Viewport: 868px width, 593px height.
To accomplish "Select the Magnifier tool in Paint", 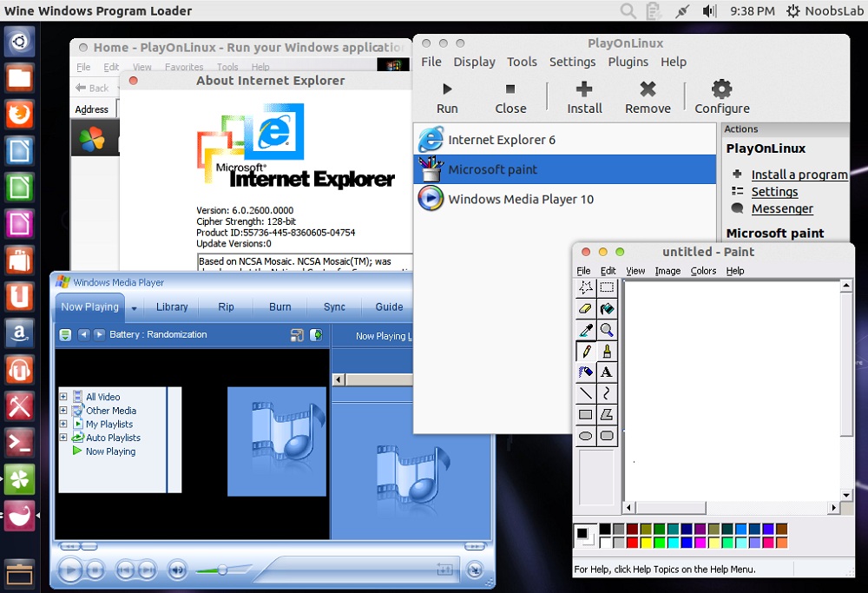I will 607,330.
